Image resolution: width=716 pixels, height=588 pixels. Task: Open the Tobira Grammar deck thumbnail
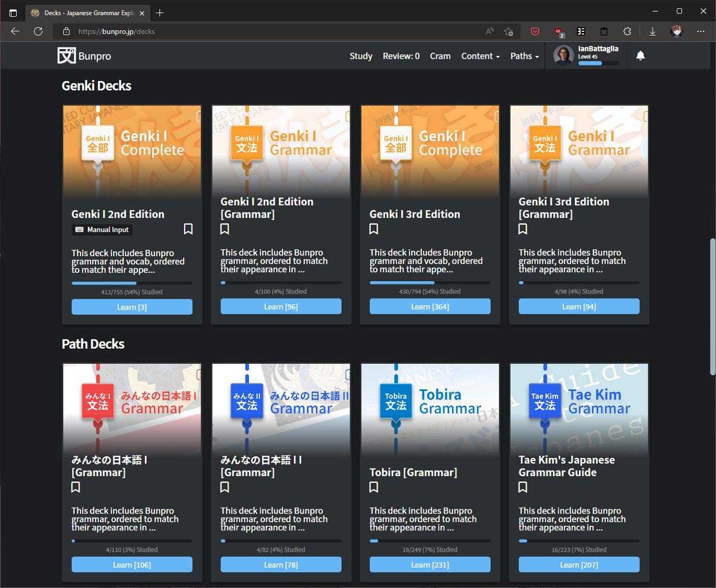pyautogui.click(x=430, y=409)
